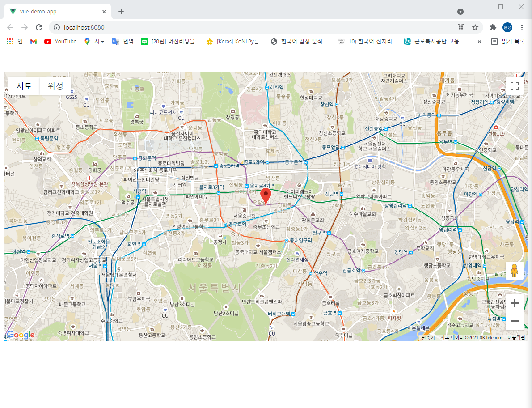
Task: Open the Chrome profile avatar
Action: (507, 27)
